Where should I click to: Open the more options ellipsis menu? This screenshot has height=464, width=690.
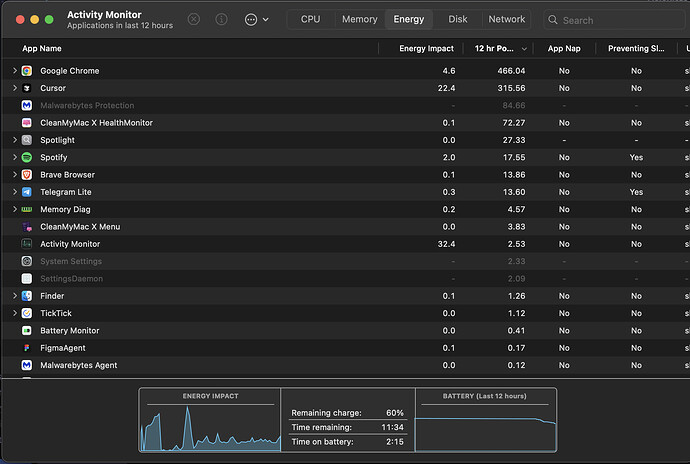[256, 19]
